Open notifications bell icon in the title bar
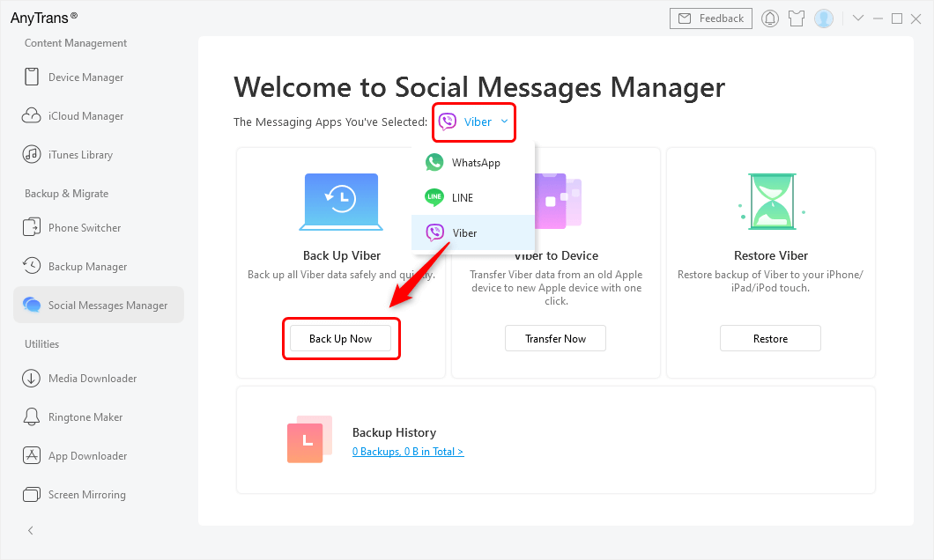Viewport: 934px width, 560px height. click(770, 18)
